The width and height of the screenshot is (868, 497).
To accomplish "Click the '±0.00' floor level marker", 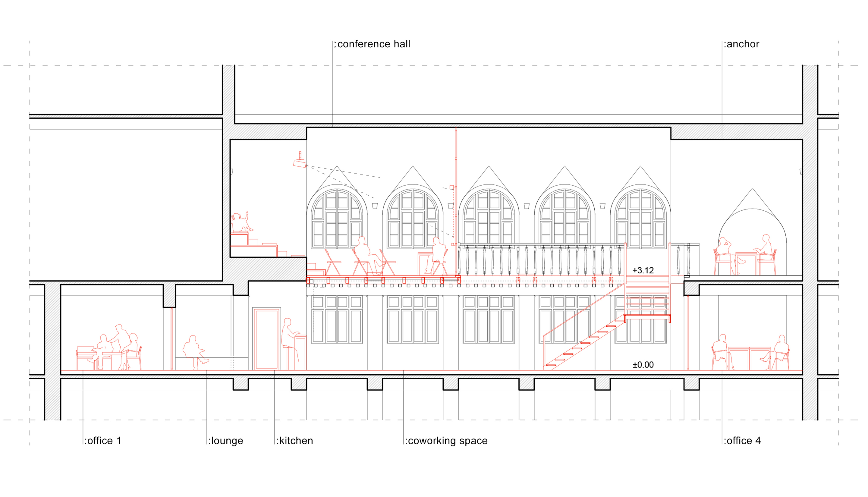I will point(643,365).
